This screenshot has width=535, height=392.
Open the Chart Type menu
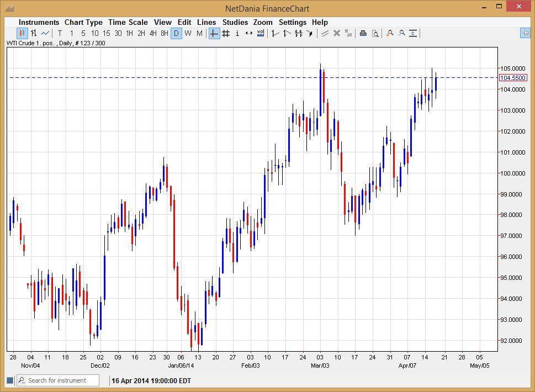(83, 22)
